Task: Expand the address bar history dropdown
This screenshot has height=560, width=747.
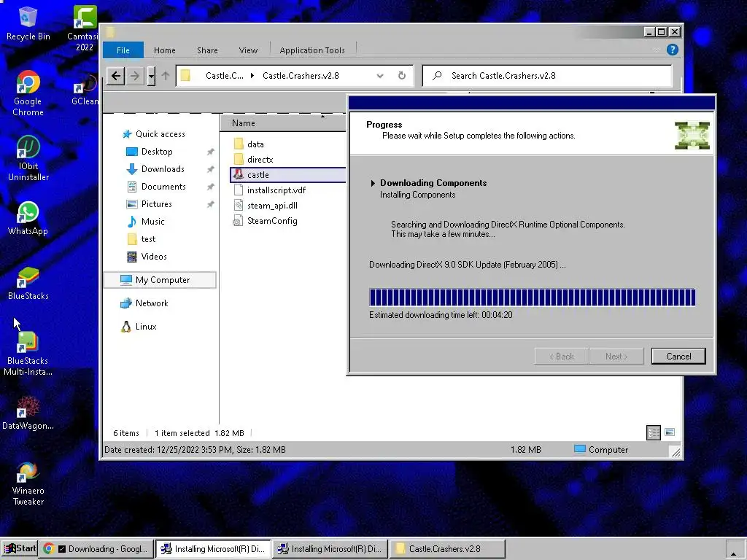Action: click(379, 76)
